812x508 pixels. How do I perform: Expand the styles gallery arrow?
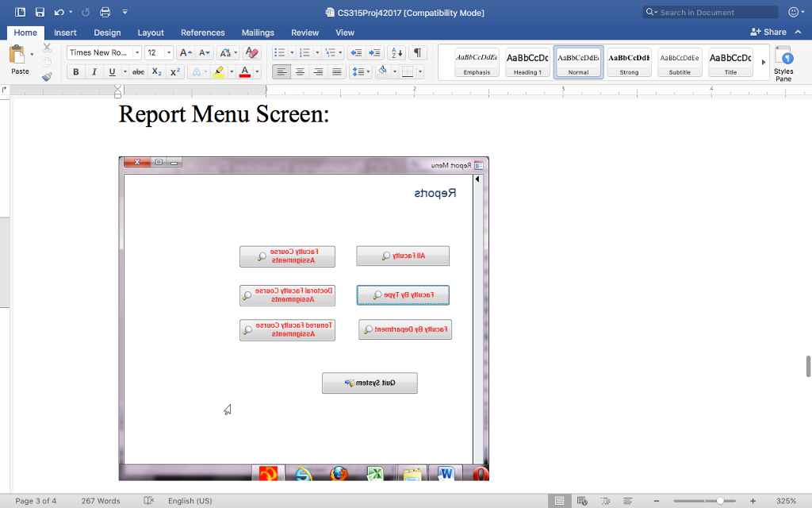click(x=764, y=62)
